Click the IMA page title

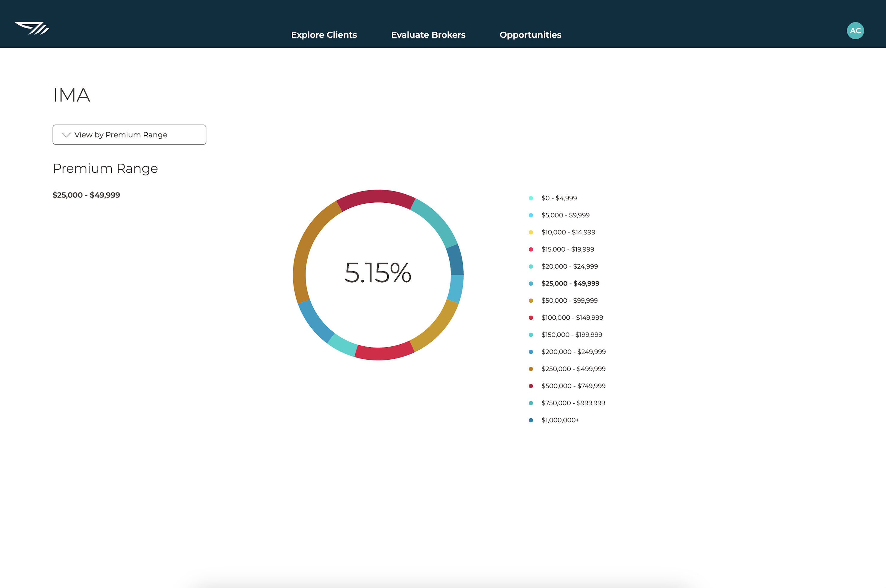71,95
